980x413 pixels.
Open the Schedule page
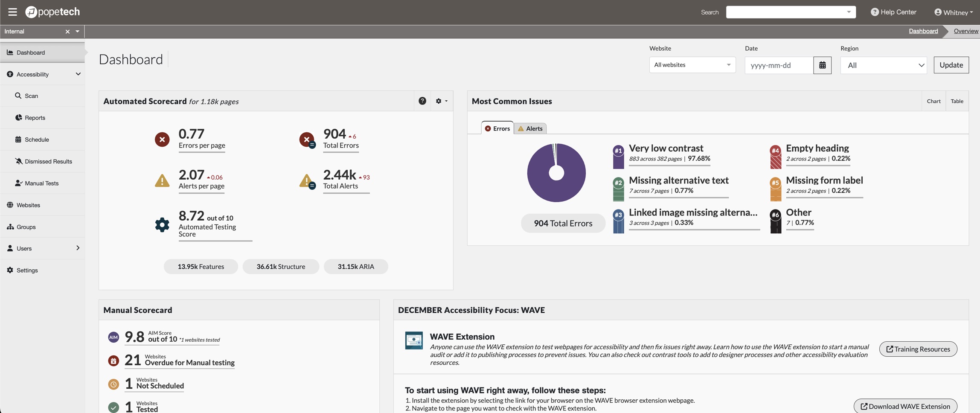pos(42,140)
